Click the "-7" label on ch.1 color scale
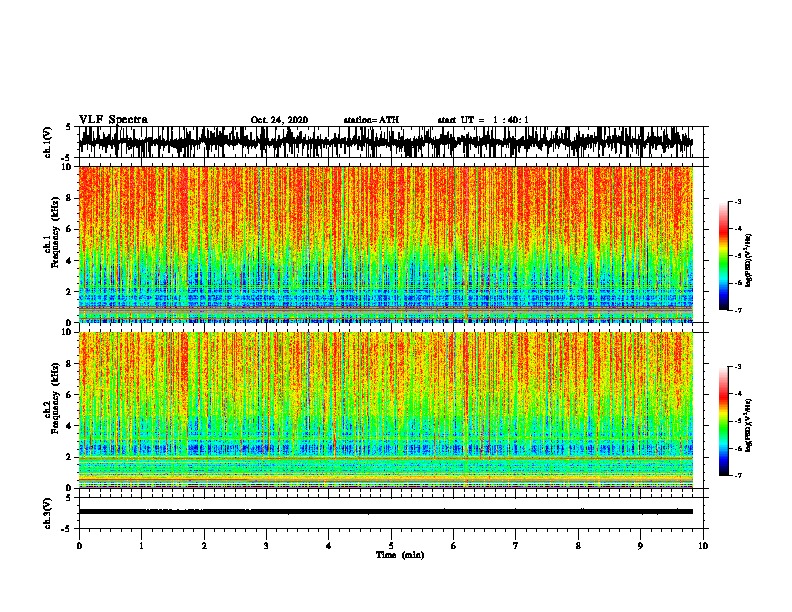 point(737,310)
